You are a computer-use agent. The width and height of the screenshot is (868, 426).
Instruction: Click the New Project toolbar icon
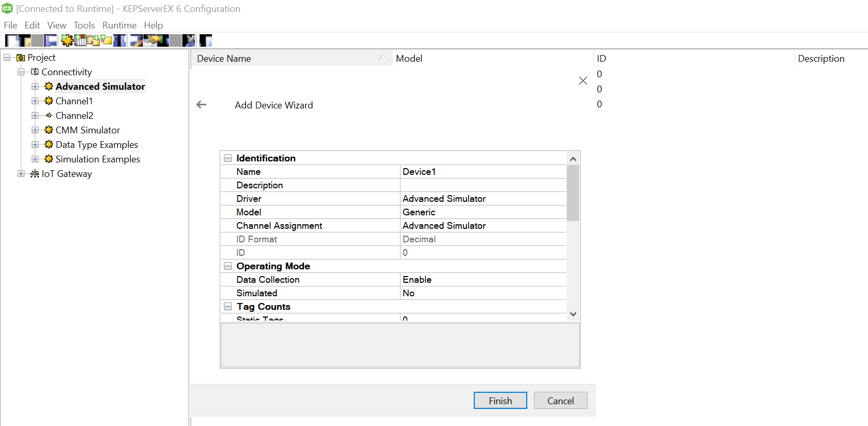[11, 40]
